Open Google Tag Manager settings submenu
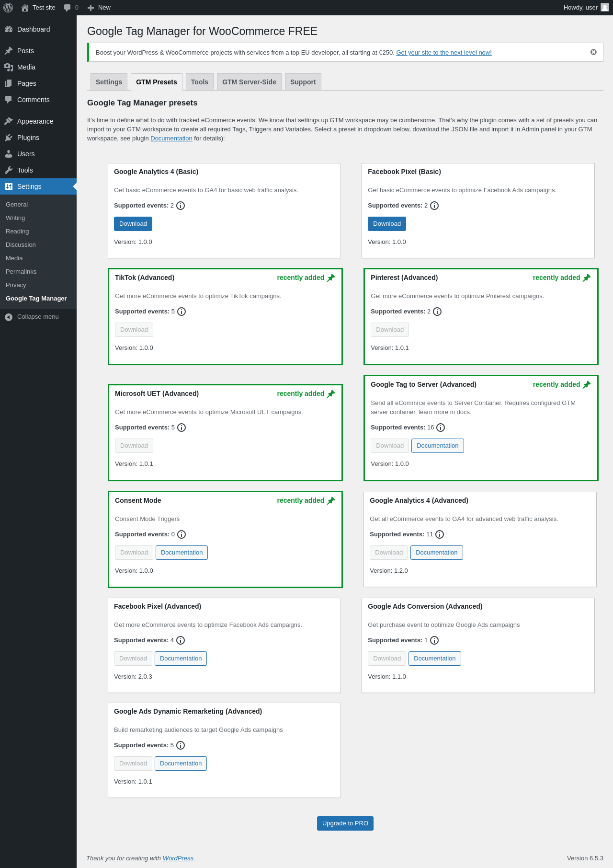 tap(38, 299)
